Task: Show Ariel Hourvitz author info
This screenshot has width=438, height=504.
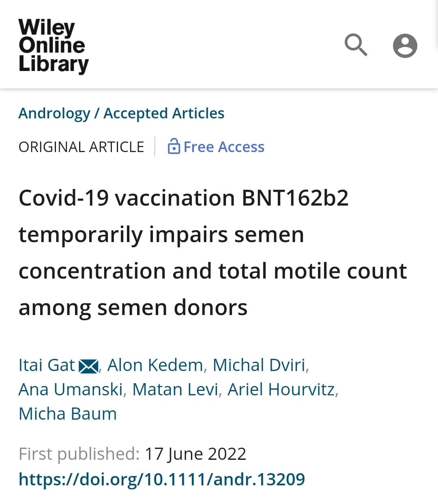Action: click(x=281, y=389)
